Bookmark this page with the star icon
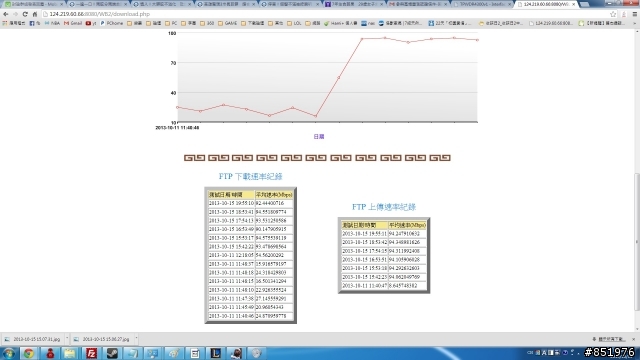The height and width of the screenshot is (360, 640). (x=613, y=14)
